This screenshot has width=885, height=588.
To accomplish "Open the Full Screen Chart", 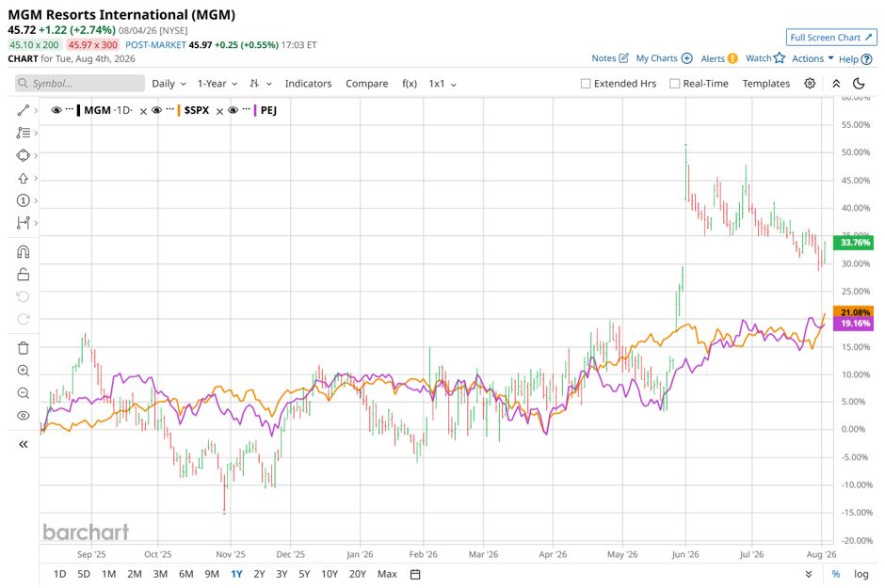I will [x=831, y=38].
